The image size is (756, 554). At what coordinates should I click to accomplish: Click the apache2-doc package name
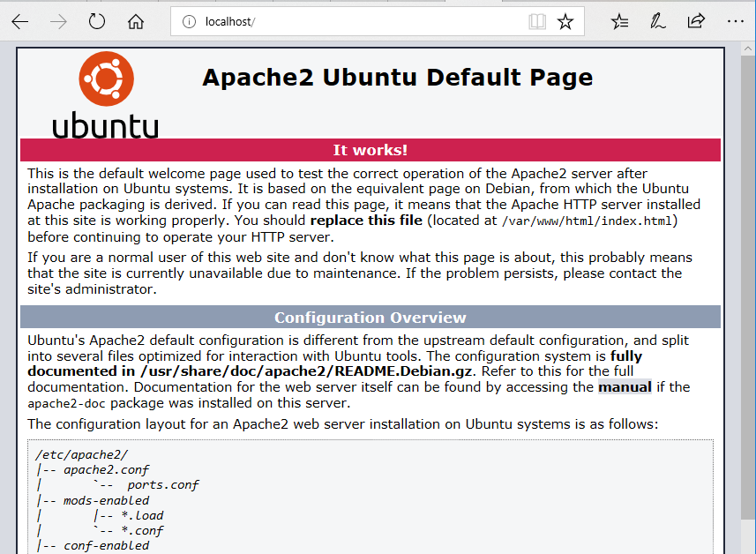(66, 403)
